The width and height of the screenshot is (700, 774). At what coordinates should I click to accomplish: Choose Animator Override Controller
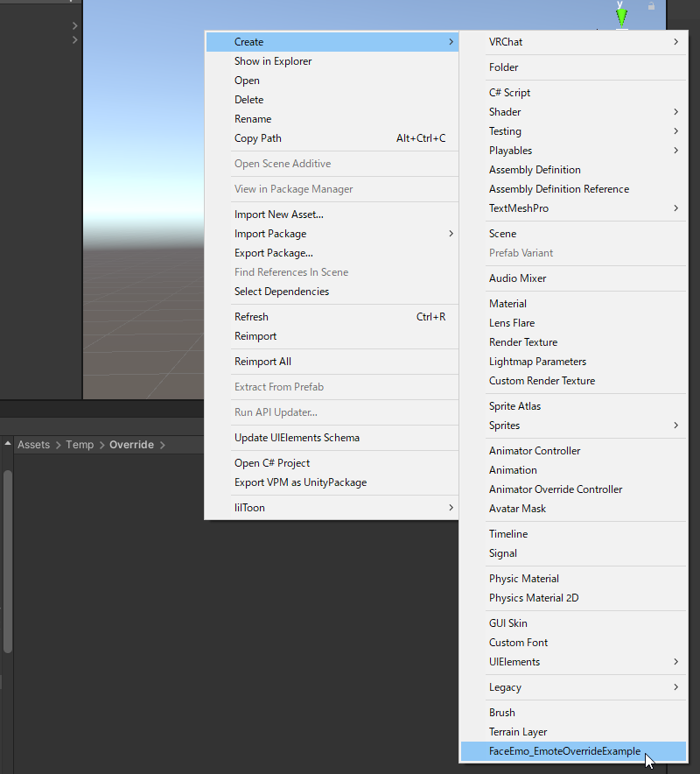coord(556,489)
